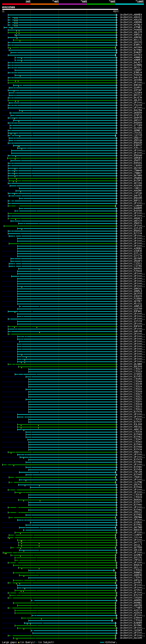Select the UniRef100_B9II72 hit label

click(x=131, y=40)
